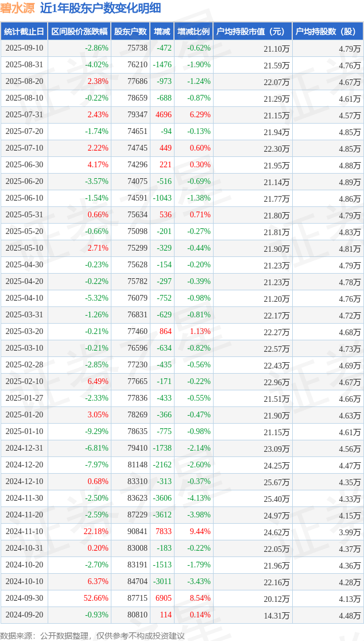Click the 户均持股数（股） column header
The height and width of the screenshot is (641, 364).
tap(327, 32)
